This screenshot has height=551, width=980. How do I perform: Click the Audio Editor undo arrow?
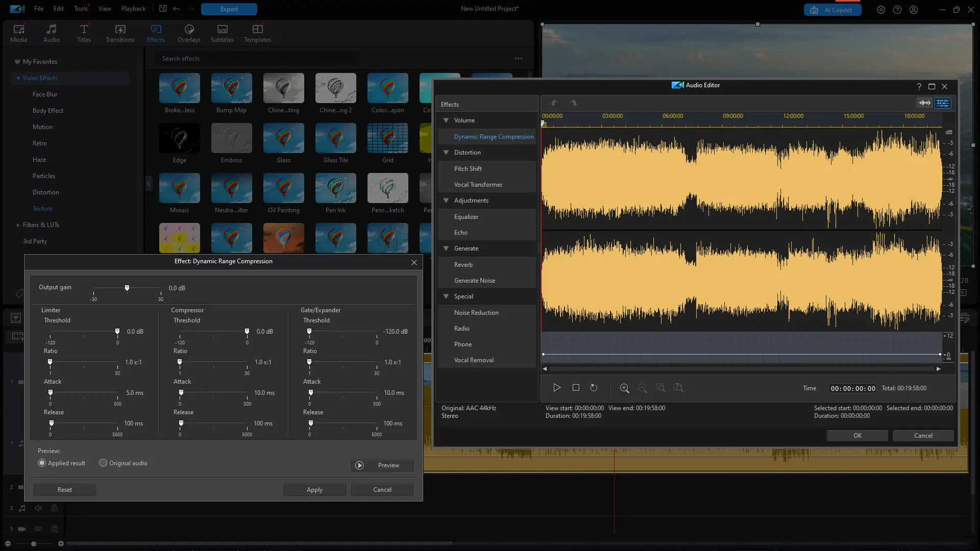[x=555, y=103]
